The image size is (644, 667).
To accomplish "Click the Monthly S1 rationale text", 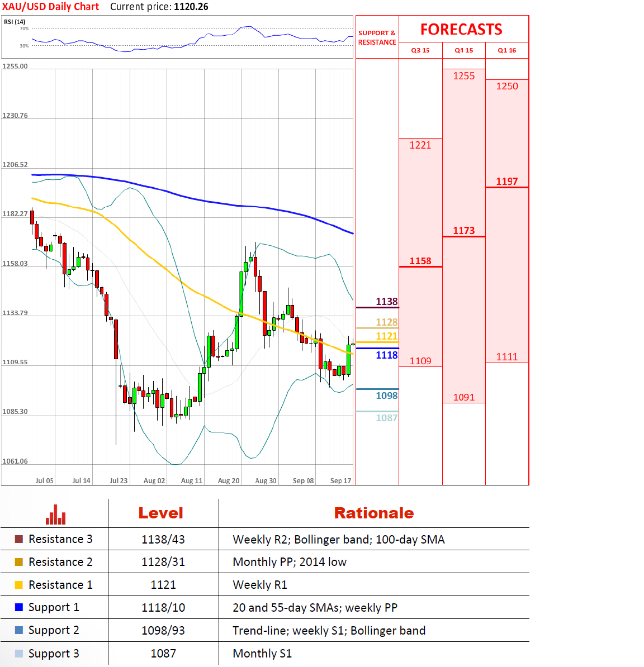I will click(x=262, y=654).
